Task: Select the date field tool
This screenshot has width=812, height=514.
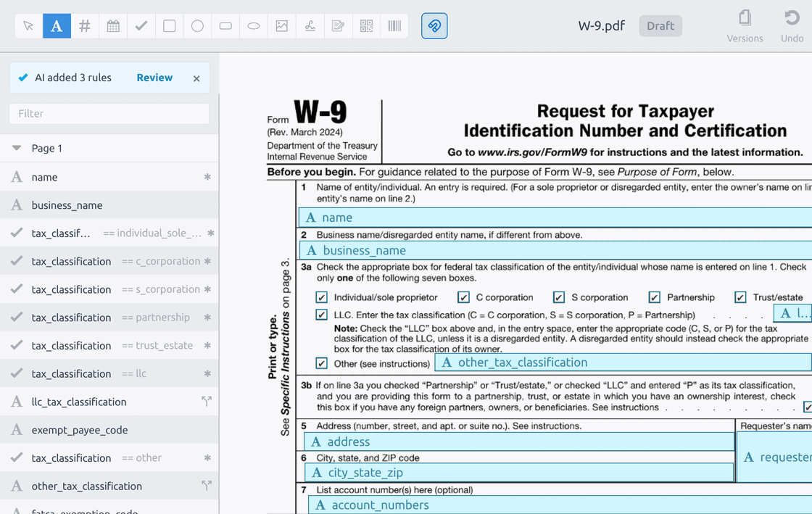Action: coord(113,26)
